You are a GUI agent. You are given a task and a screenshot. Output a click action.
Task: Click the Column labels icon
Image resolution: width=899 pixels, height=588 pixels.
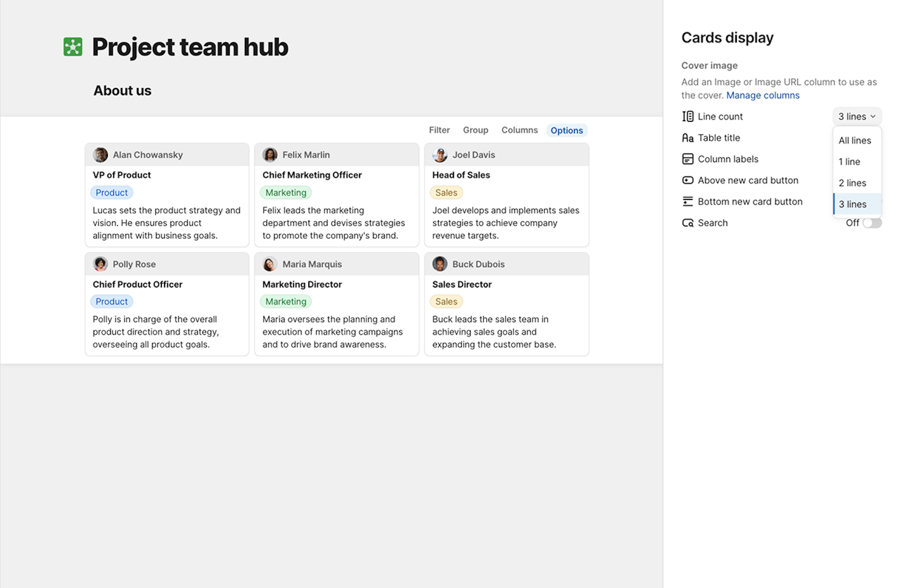(x=687, y=159)
